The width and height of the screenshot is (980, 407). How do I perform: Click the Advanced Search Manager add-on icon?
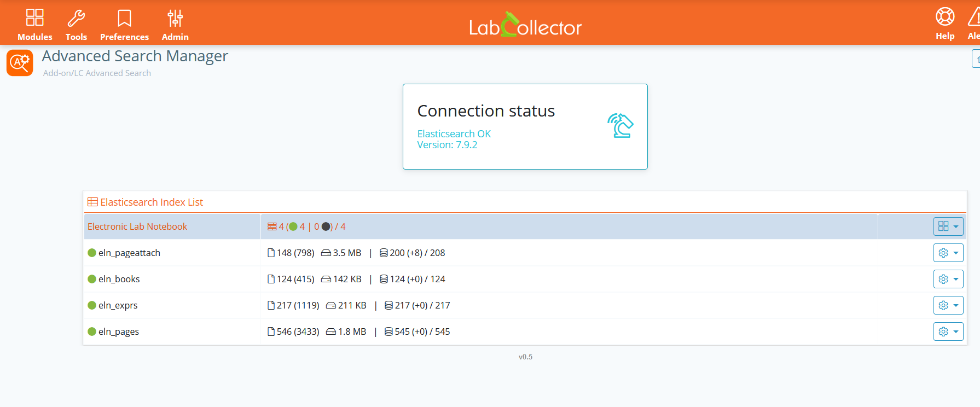click(20, 63)
